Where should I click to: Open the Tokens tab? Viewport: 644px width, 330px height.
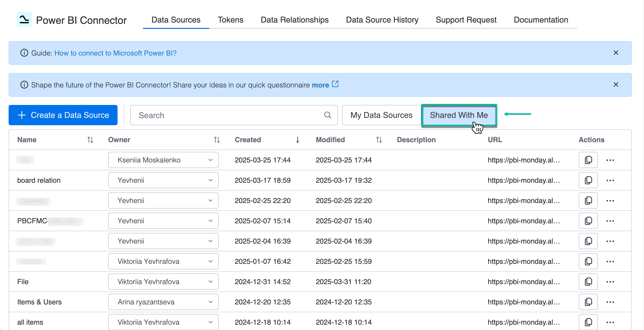pyautogui.click(x=231, y=20)
